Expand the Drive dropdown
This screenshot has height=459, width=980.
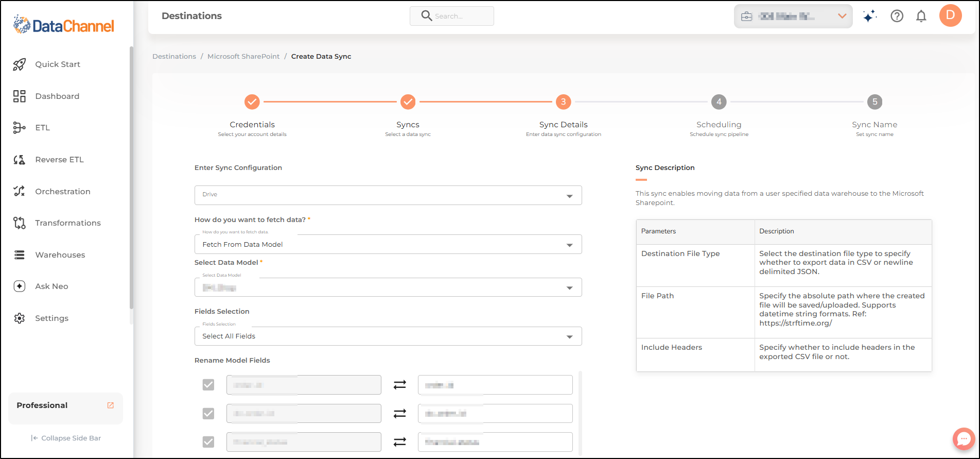[x=388, y=195]
